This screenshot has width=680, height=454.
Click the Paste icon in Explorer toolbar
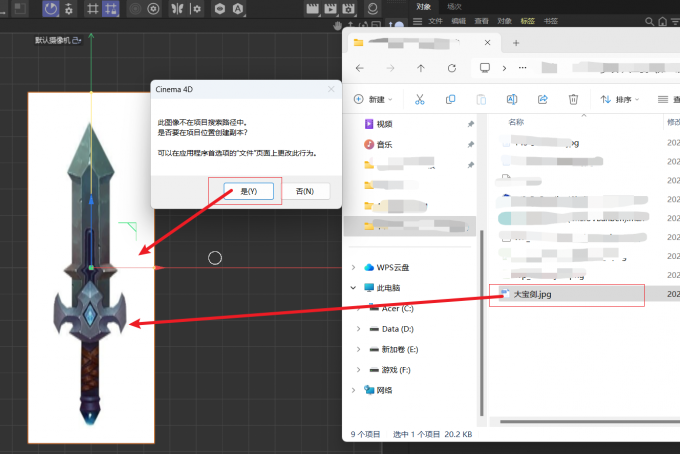point(481,99)
